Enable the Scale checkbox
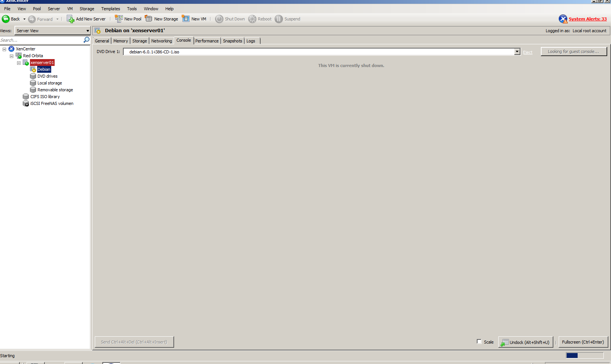Image resolution: width=611 pixels, height=364 pixels. coord(479,342)
